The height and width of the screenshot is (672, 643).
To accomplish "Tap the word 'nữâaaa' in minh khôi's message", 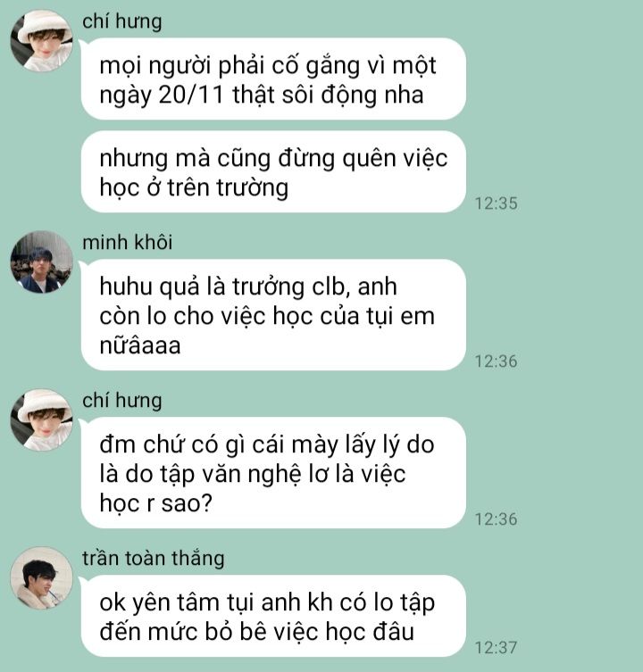I will (140, 345).
